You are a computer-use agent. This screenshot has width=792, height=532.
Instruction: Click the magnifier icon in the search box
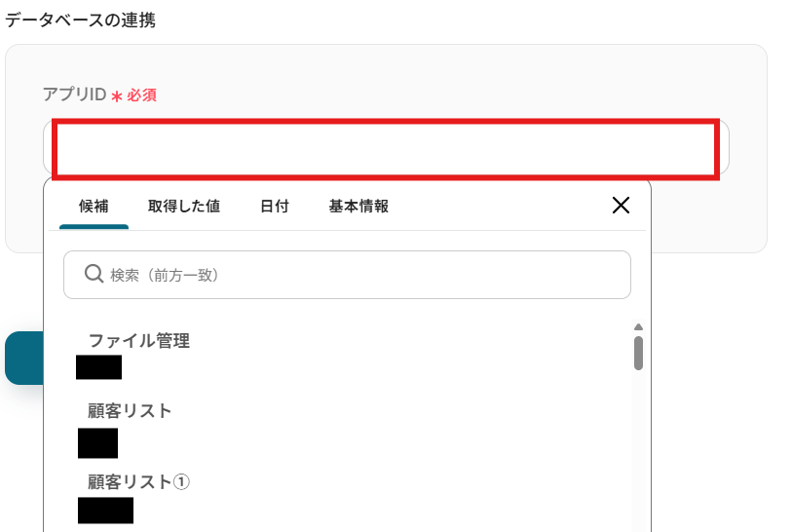[94, 275]
